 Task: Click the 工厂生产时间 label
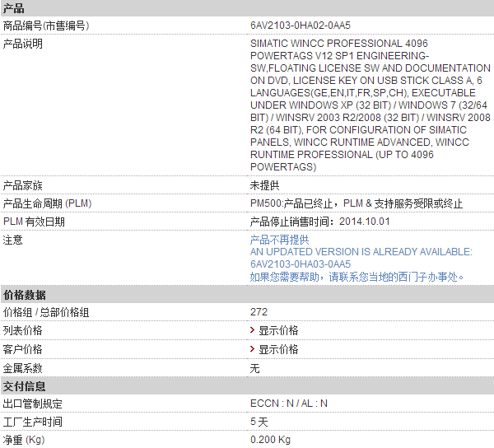tap(33, 422)
